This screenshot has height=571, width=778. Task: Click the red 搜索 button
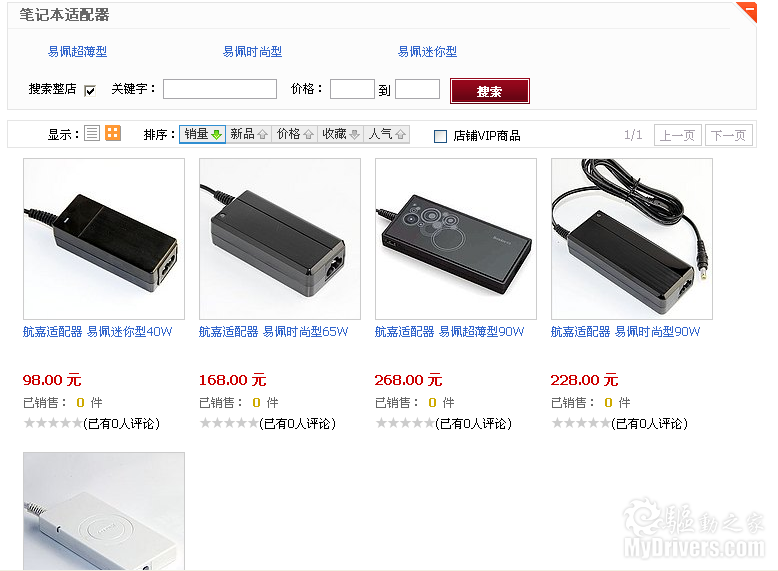[x=490, y=91]
